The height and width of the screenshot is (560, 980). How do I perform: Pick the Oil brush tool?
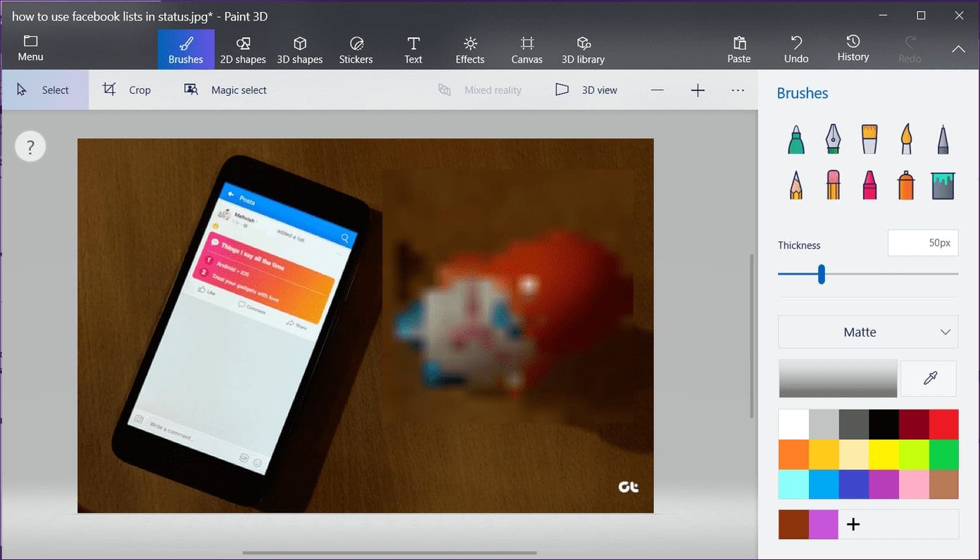869,139
